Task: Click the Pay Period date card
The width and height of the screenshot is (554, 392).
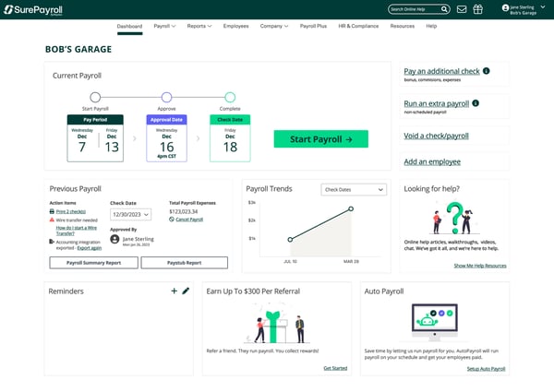Action: tap(95, 138)
